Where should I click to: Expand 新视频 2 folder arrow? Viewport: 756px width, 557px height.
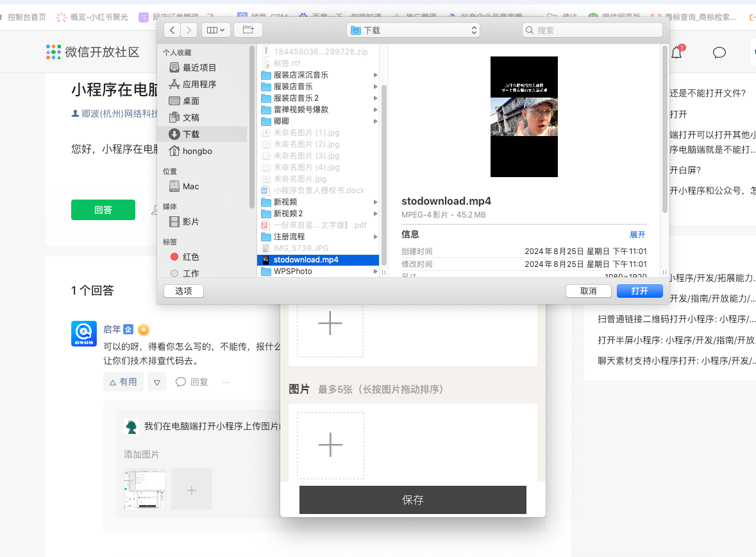[375, 213]
